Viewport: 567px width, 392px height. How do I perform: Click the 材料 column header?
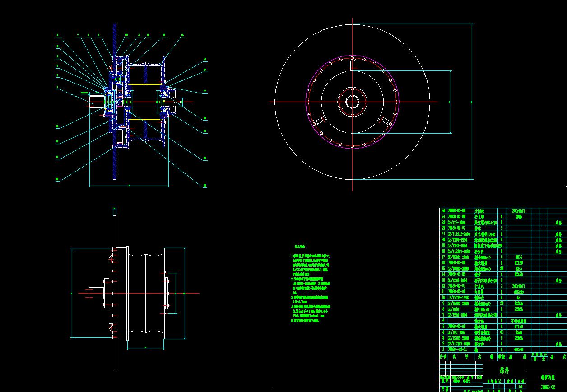click(x=518, y=357)
